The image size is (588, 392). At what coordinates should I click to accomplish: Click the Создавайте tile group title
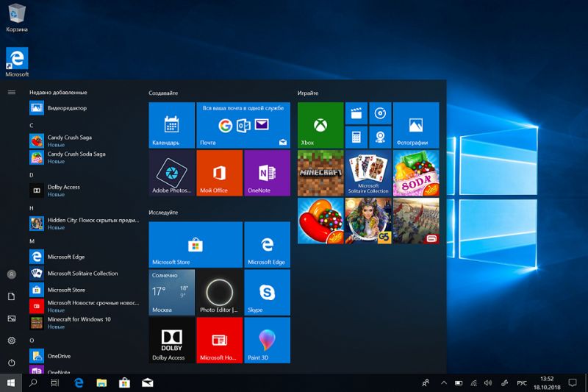[163, 93]
